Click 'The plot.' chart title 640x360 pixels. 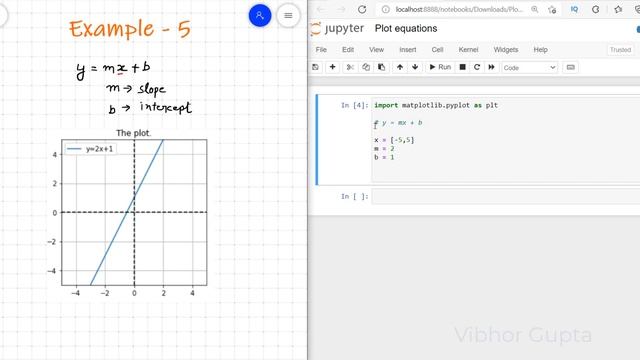[133, 133]
